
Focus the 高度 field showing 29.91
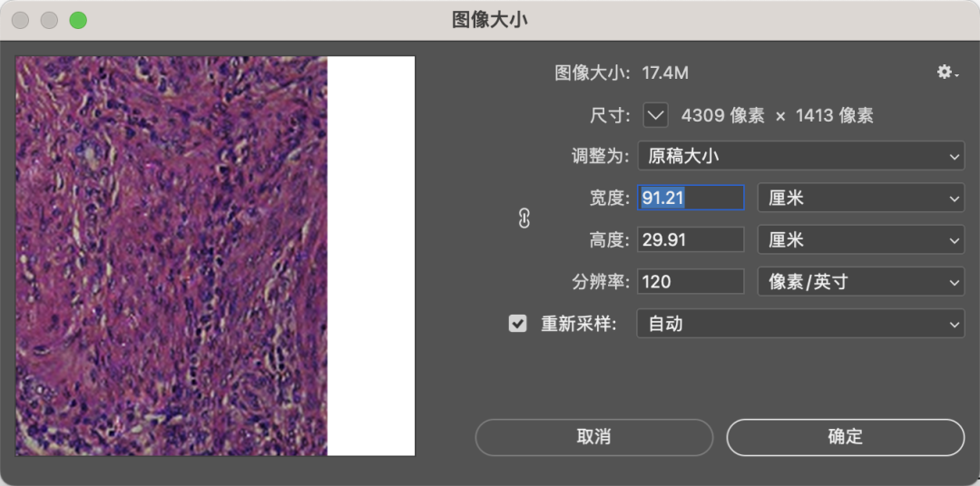(691, 240)
